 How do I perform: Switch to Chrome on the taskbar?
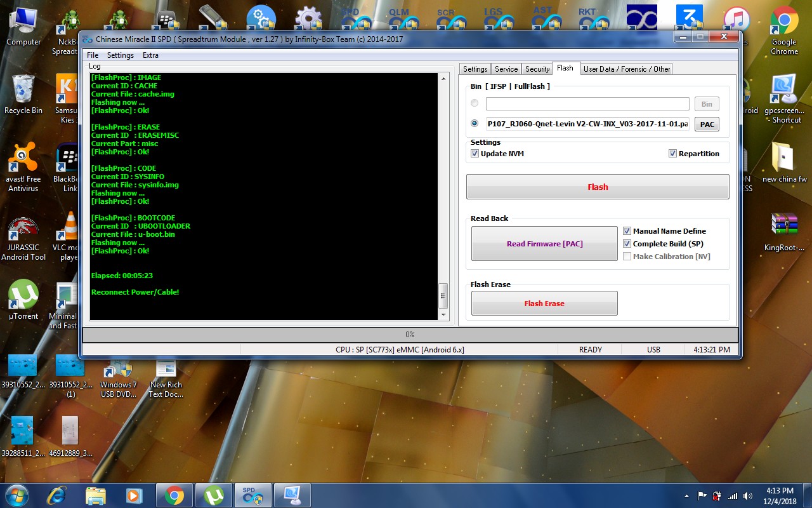[x=174, y=495]
